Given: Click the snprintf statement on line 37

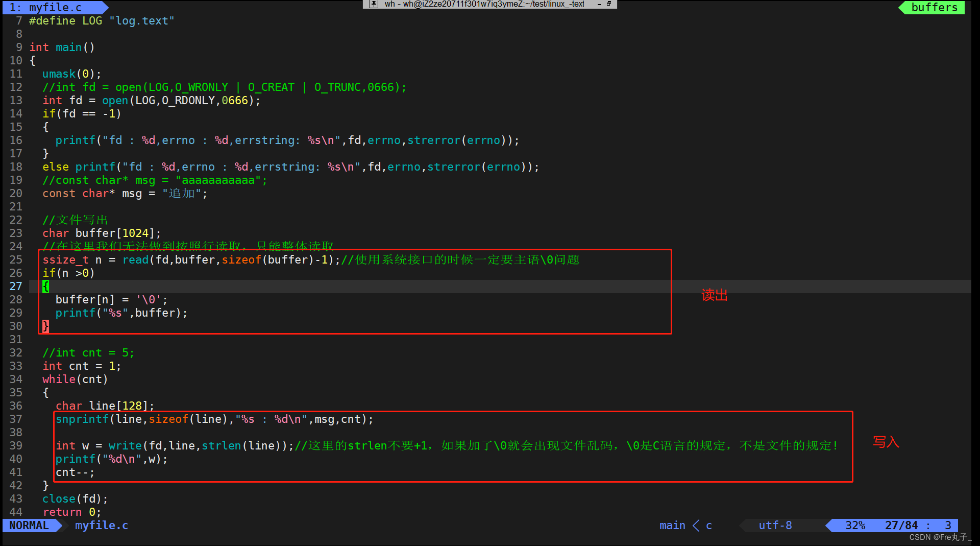Looking at the screenshot, I should [214, 419].
